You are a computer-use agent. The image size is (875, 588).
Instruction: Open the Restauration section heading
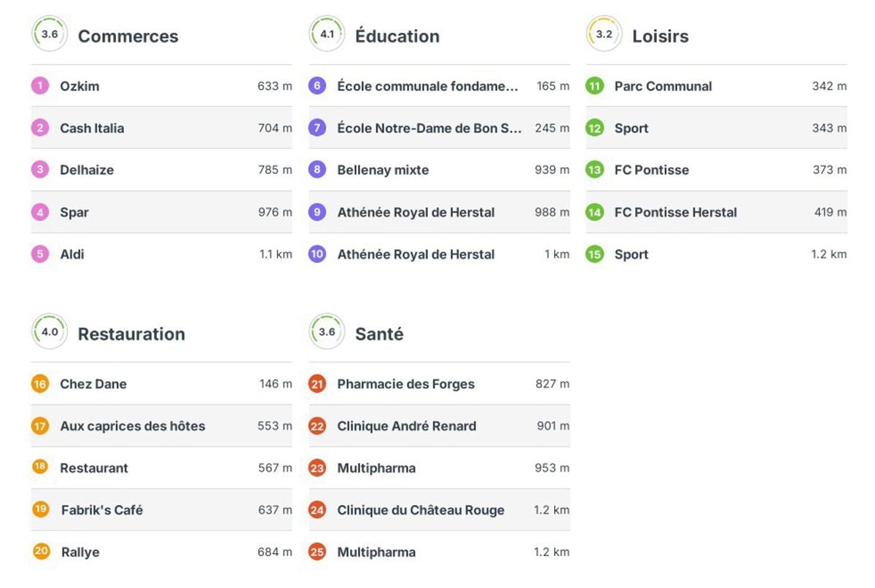coord(131,334)
